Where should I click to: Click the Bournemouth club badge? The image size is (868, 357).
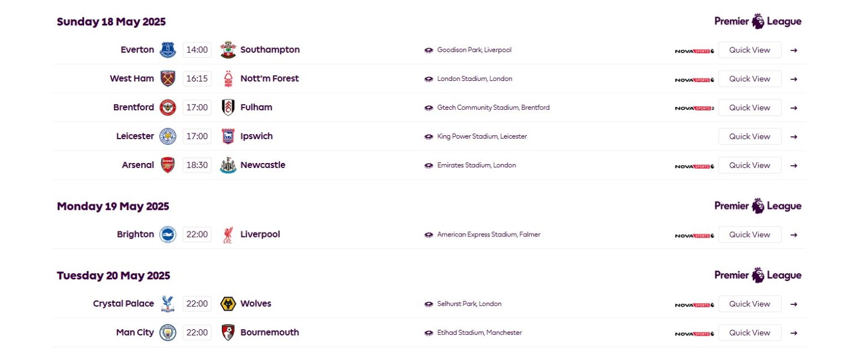228,333
